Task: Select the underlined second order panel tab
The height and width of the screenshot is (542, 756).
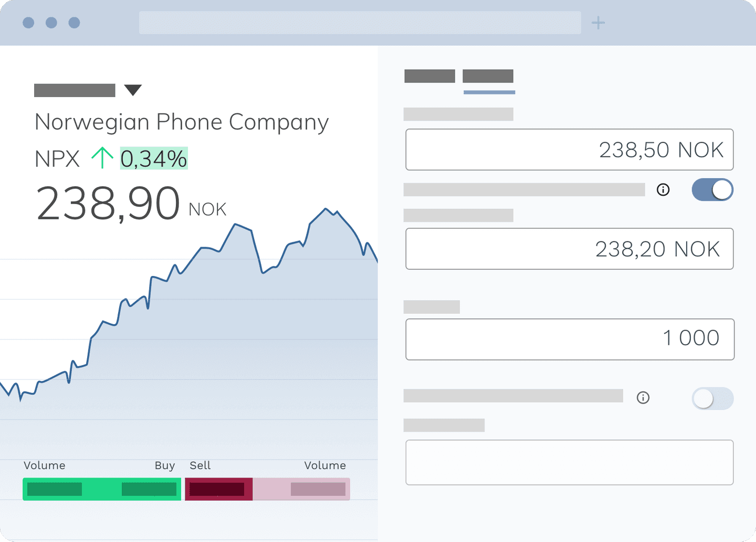Action: tap(488, 76)
